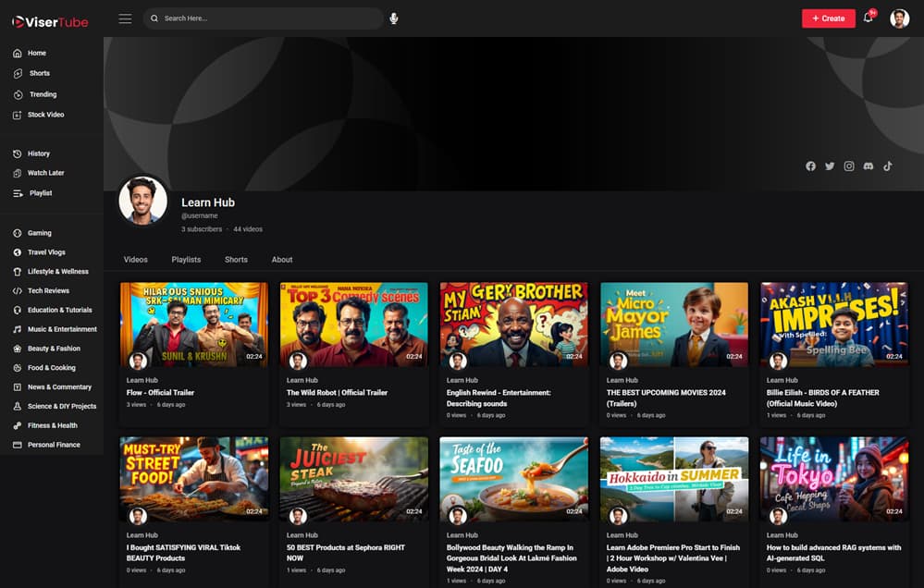924x588 pixels.
Task: Play the My Brother comic thumbnail
Action: (514, 325)
